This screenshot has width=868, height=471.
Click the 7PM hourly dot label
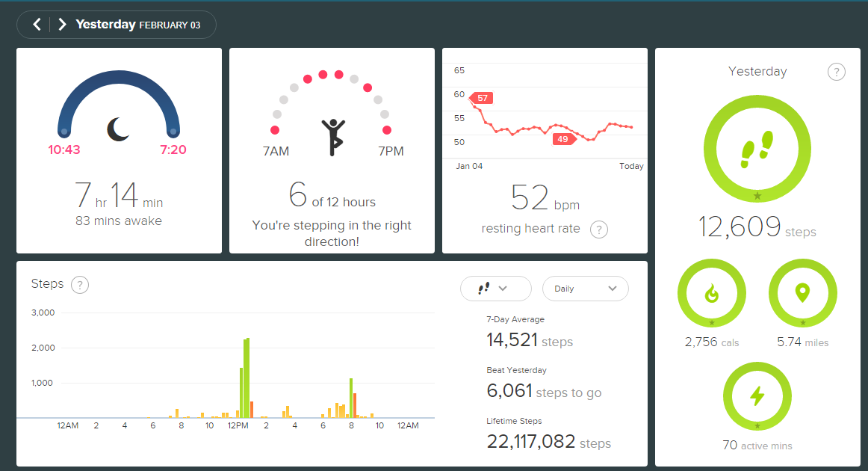(x=391, y=151)
